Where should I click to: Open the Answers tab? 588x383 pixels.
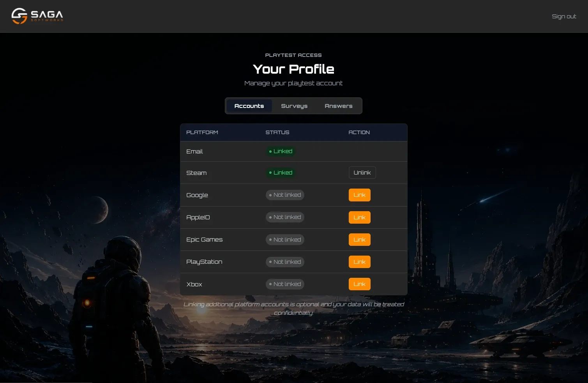(x=338, y=106)
